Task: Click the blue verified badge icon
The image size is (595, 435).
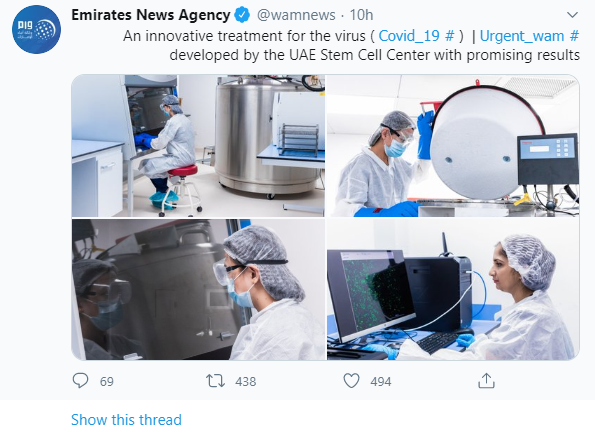Action: pyautogui.click(x=242, y=15)
